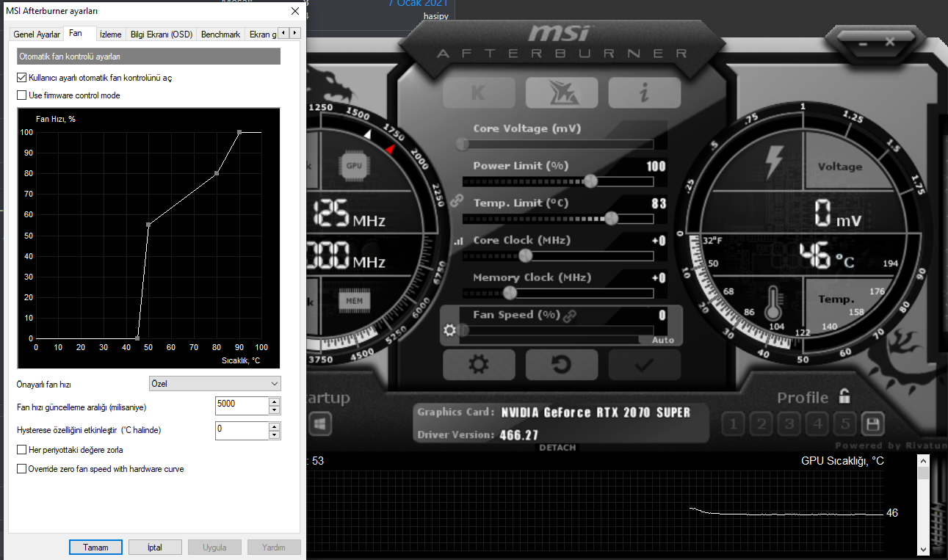Open the İzleme tab
This screenshot has height=560, width=948.
111,34
